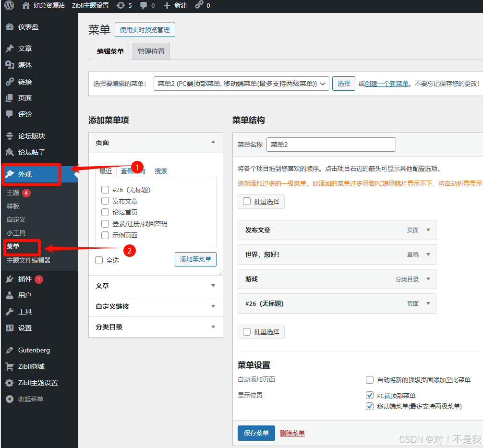Expand the #26 (无标题) menu item arrow
Screen dimensions: 483x448
pyautogui.click(x=428, y=303)
